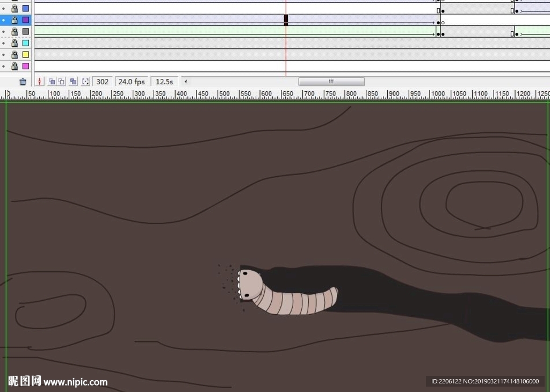
Task: Unlock the blue-swatch layer
Action: 15,8
